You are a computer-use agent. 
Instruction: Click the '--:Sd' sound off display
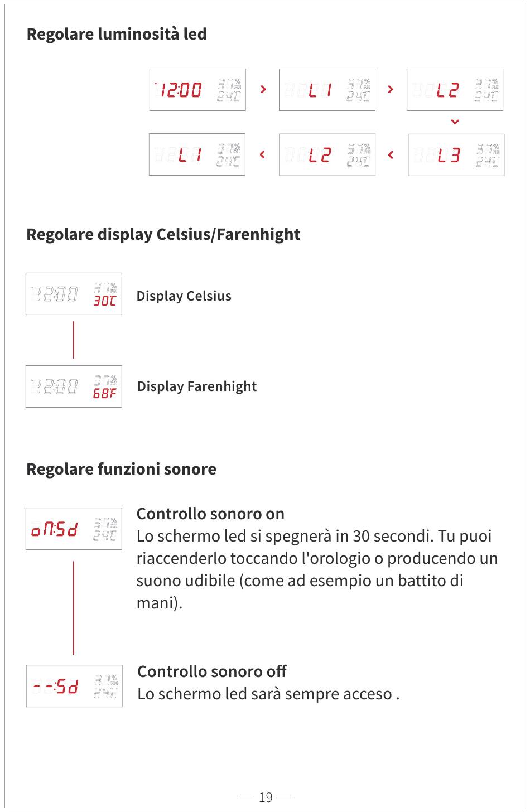click(x=74, y=686)
